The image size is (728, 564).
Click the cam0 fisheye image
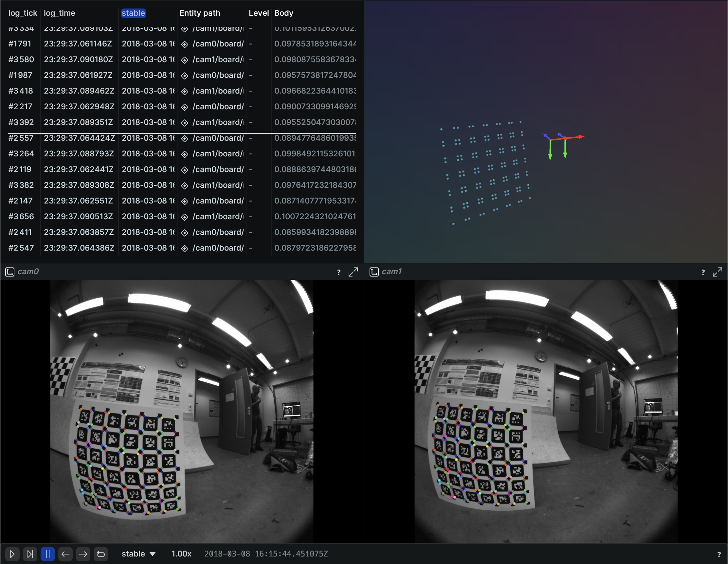(x=182, y=411)
